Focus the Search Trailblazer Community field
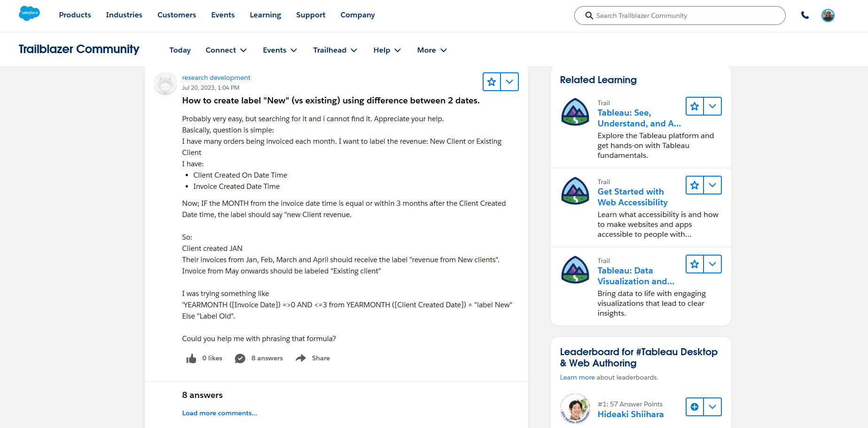Screen dimensions: 868x428 (x=680, y=16)
